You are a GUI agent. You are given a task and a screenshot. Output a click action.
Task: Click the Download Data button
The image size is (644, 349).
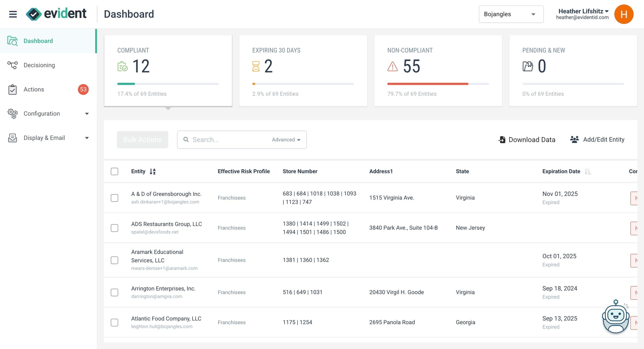pyautogui.click(x=527, y=139)
